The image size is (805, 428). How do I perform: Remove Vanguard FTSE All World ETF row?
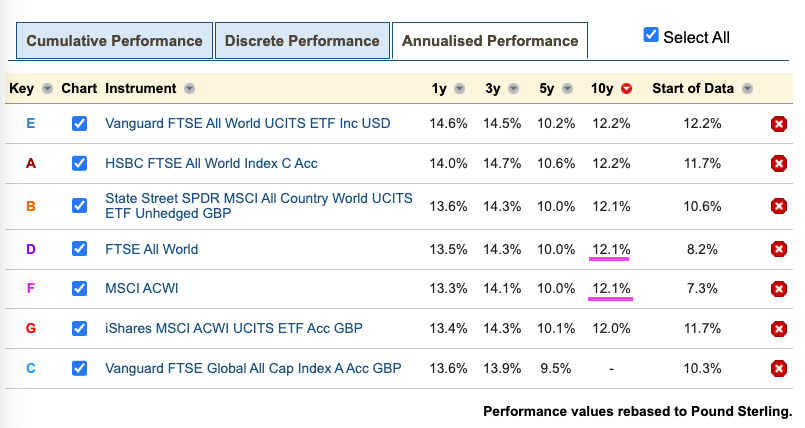pyautogui.click(x=778, y=124)
